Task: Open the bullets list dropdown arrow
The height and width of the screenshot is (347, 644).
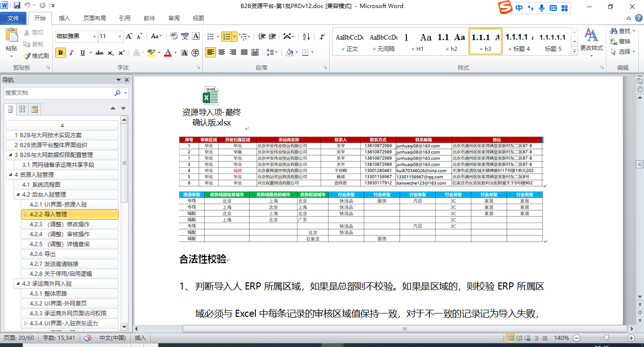Action: (x=217, y=36)
